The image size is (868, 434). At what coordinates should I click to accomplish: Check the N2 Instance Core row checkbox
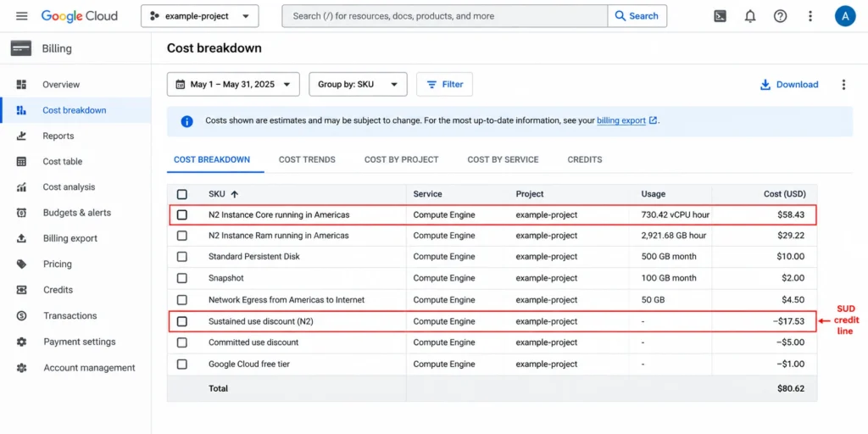point(182,214)
